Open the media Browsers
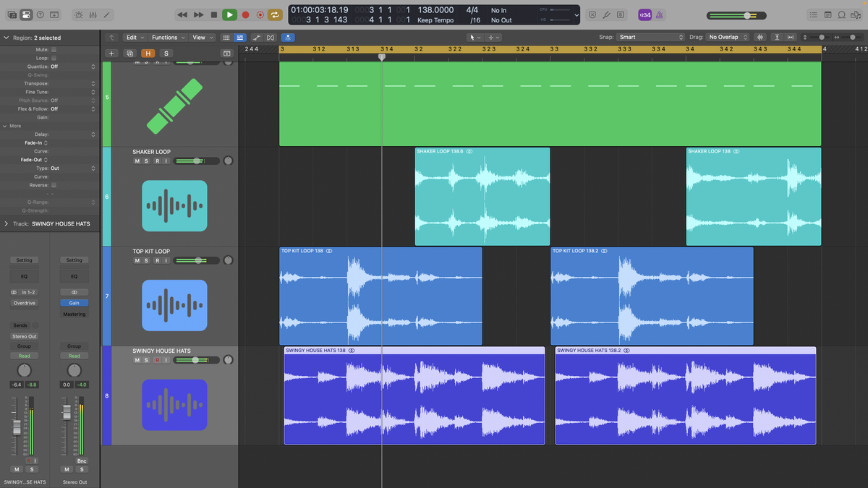868x488 pixels. point(856,14)
